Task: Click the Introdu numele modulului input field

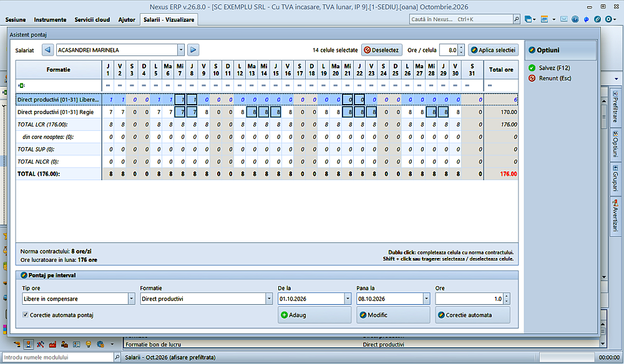Action: (x=57, y=357)
